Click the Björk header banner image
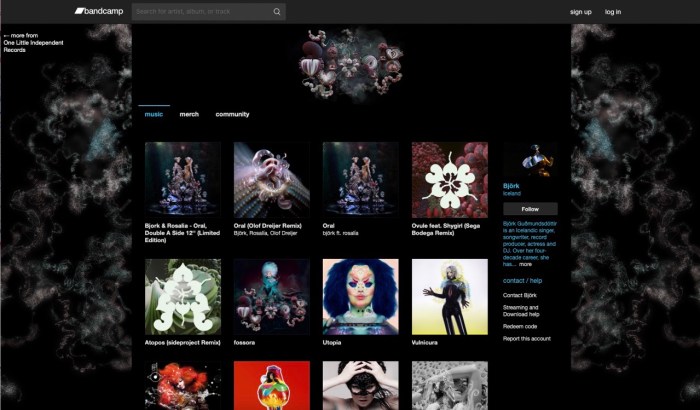 pyautogui.click(x=351, y=63)
